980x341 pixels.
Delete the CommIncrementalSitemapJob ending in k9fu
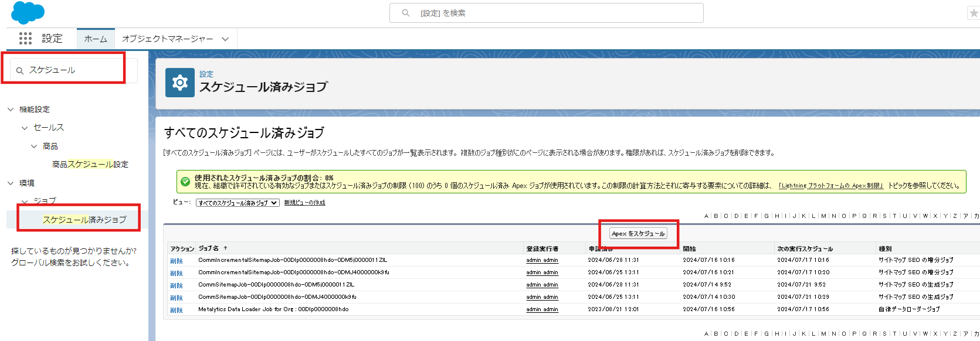pos(177,273)
